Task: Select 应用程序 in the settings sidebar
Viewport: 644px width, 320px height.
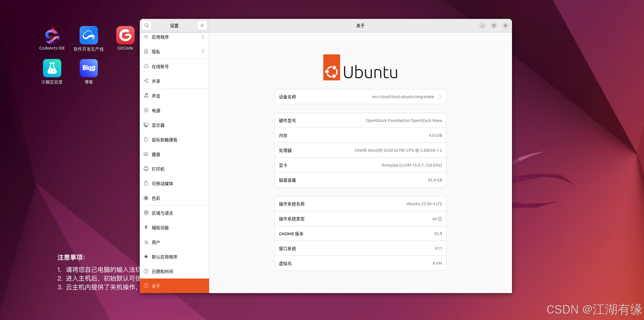Action: coord(174,37)
